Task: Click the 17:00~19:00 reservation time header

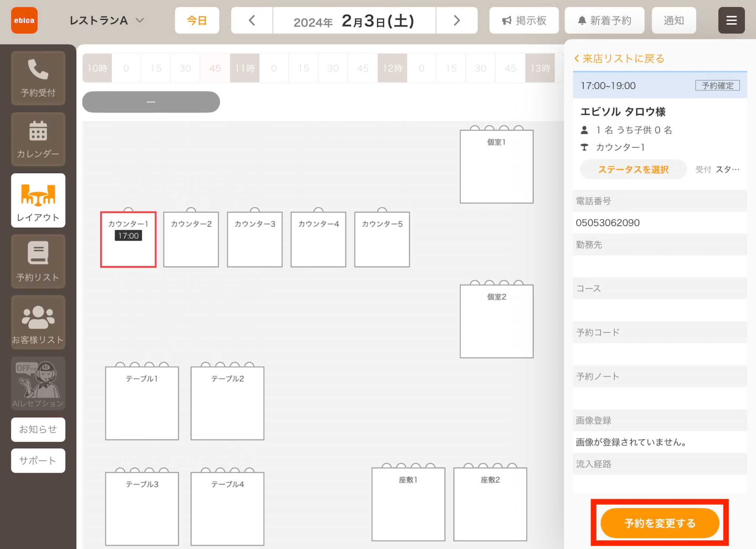Action: [660, 85]
